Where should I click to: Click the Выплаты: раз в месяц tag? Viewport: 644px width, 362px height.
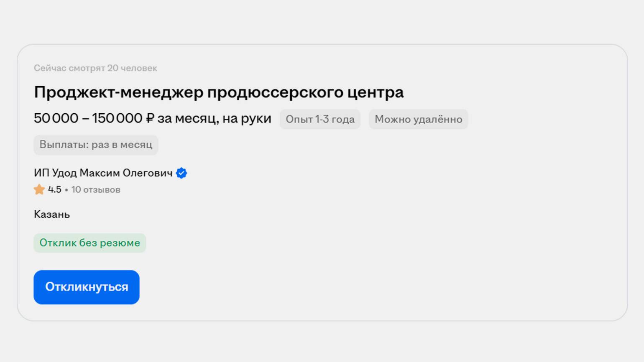tap(96, 145)
